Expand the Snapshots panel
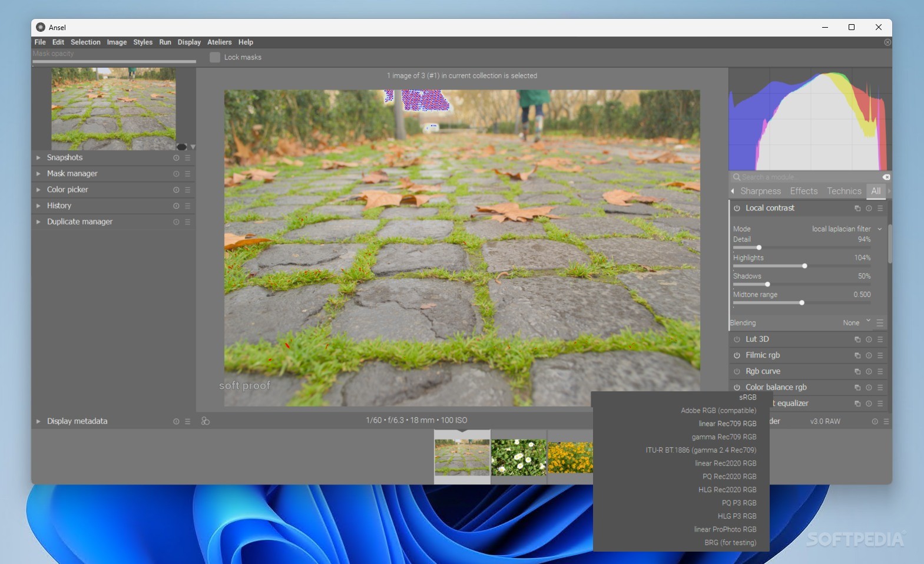Screen dimensions: 924x564 point(38,158)
